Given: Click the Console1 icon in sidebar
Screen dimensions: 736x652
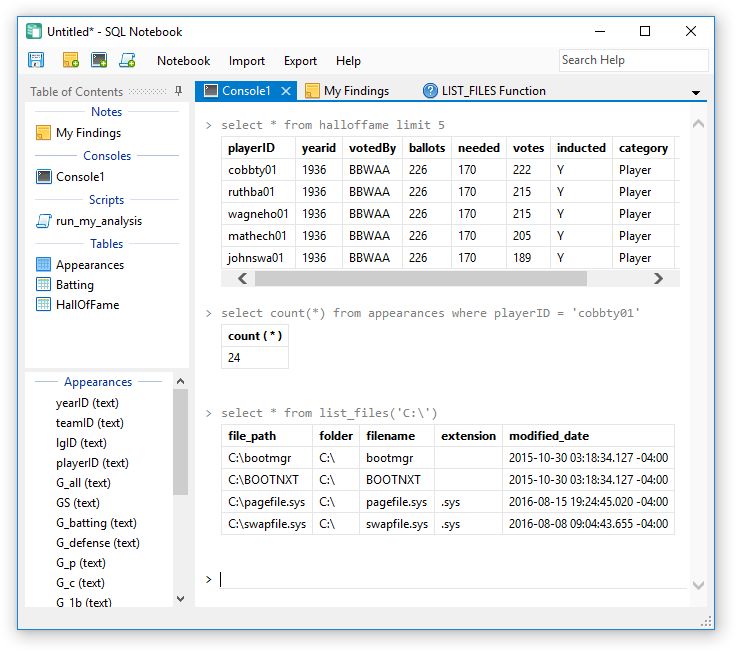Looking at the screenshot, I should coord(44,176).
